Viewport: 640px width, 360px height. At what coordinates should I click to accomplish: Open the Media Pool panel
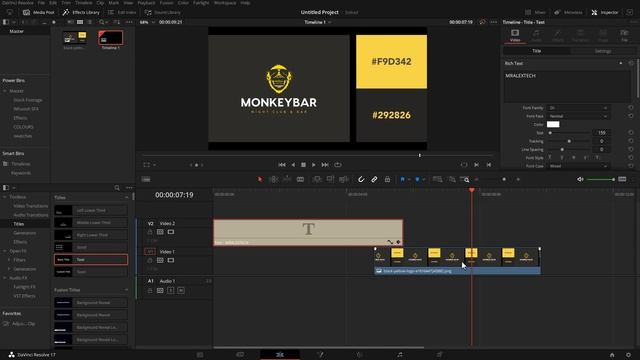click(39, 12)
